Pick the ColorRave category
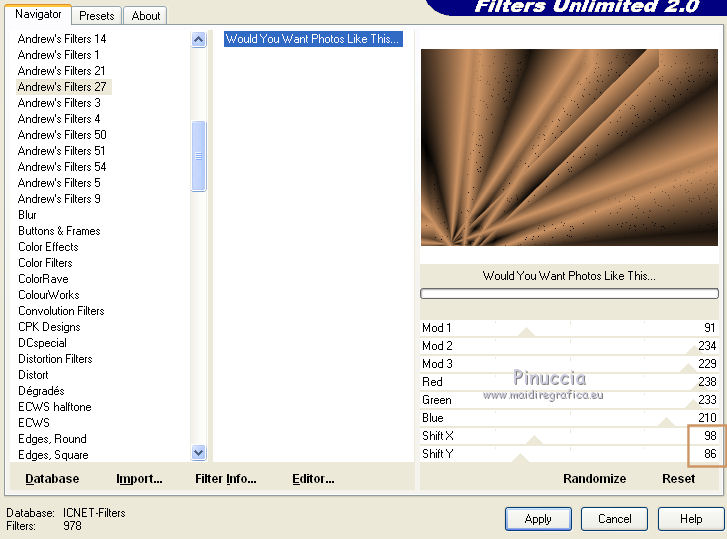Viewport: 727px width, 539px height. 43,279
